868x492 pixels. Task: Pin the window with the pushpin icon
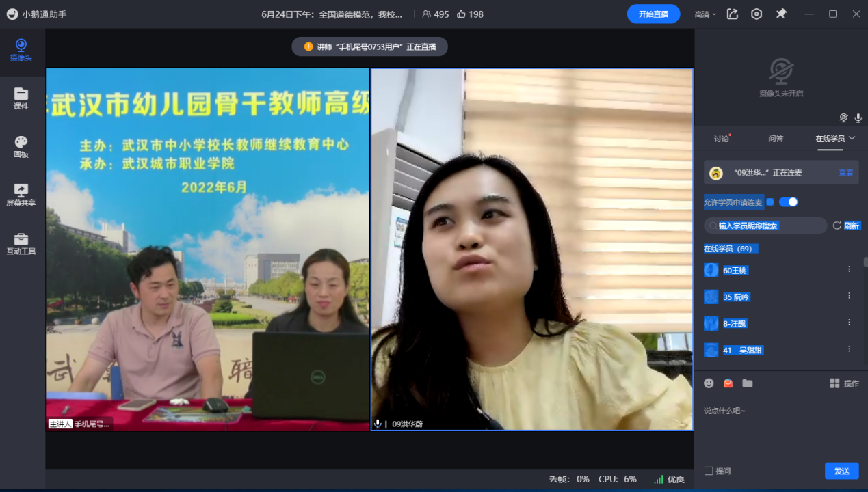(781, 14)
